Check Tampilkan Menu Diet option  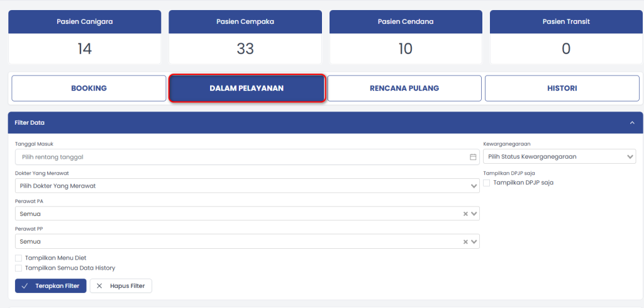[x=19, y=258]
